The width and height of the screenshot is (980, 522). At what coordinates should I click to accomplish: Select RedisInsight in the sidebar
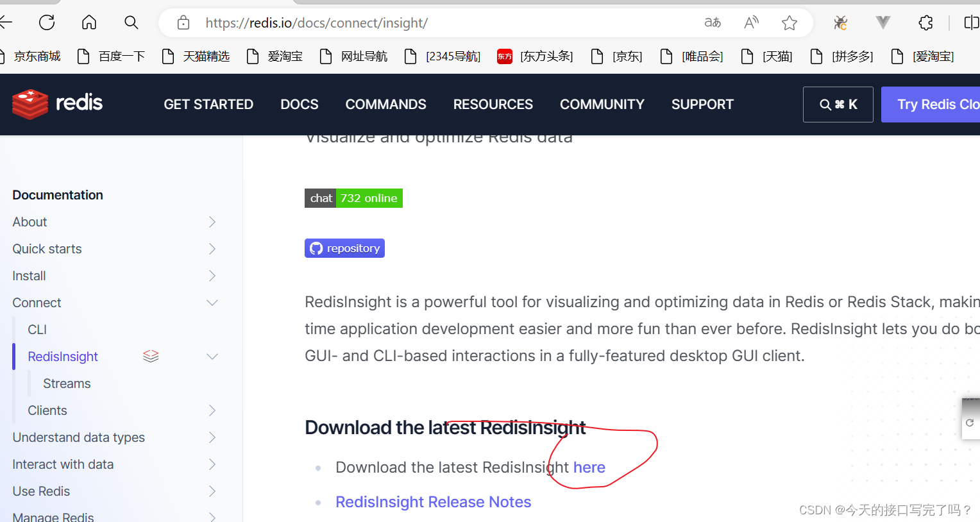[63, 357]
